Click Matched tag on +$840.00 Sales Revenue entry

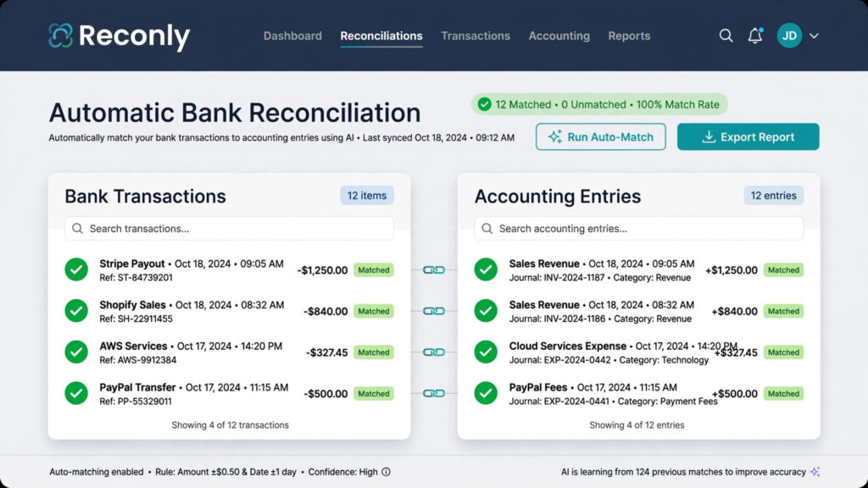point(783,311)
